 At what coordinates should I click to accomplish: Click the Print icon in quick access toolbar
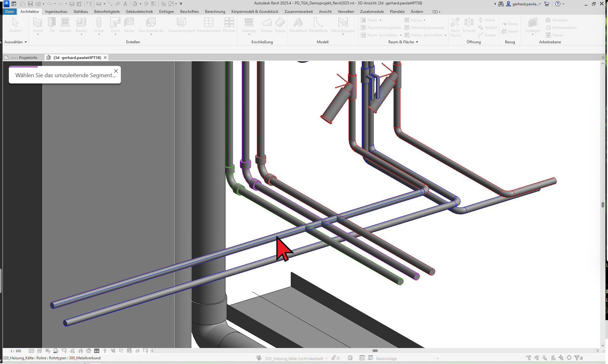click(72, 4)
